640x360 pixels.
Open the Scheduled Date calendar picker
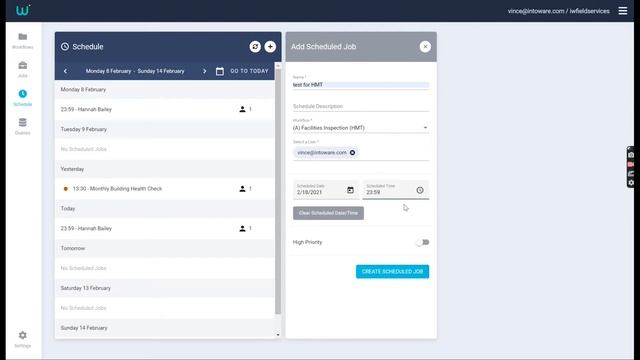tap(350, 190)
